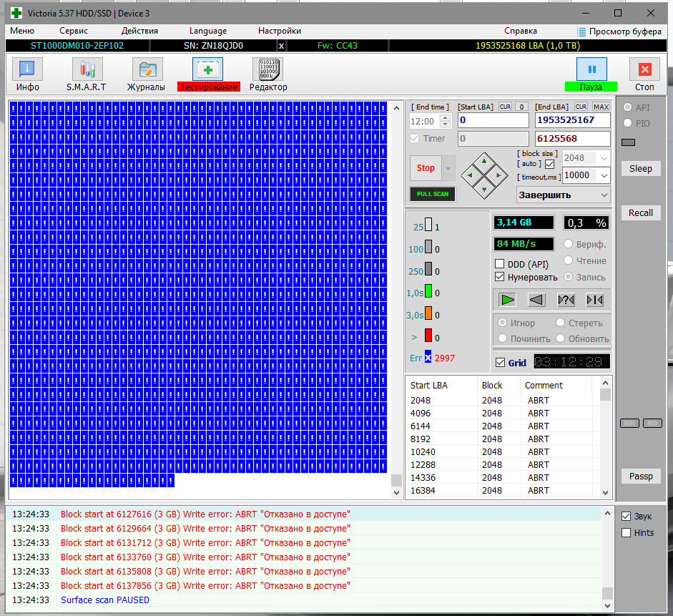673x616 pixels.
Task: Click the Start LBA input field
Action: coord(493,120)
